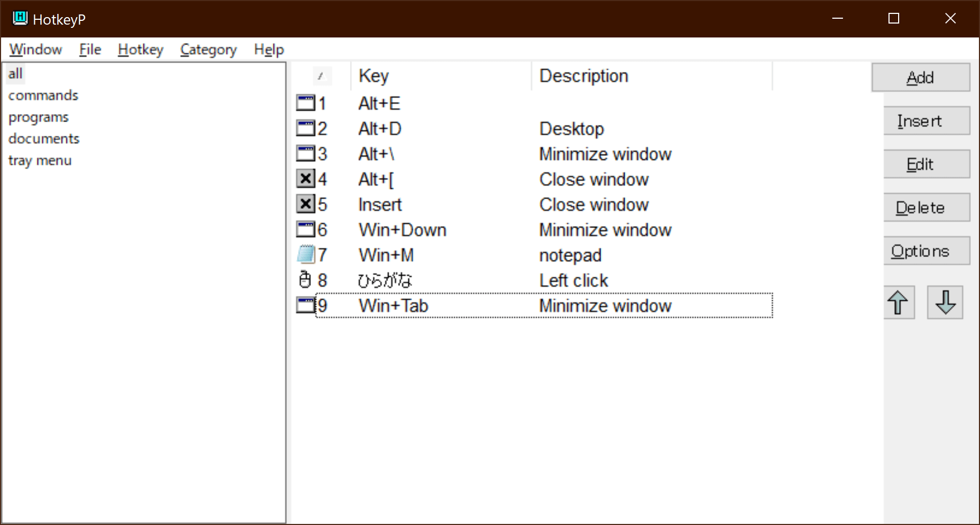The height and width of the screenshot is (525, 980).
Task: Open the Help menu
Action: point(269,49)
